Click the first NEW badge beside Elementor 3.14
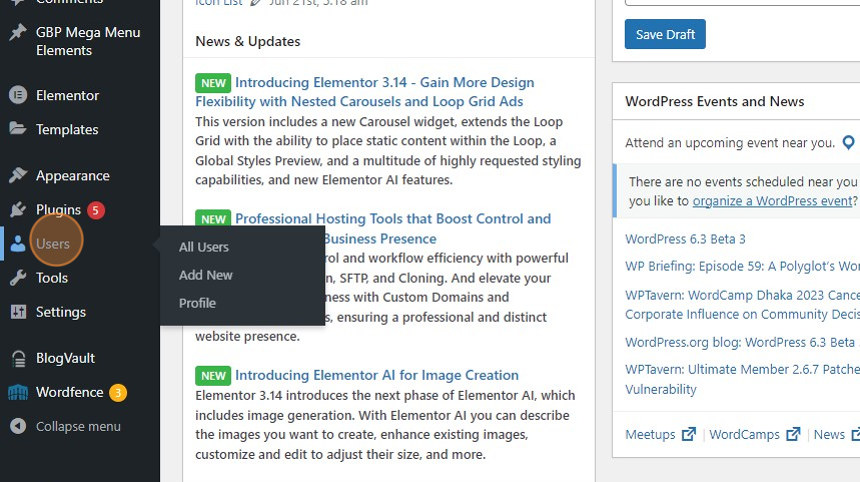860x482 pixels. coord(213,83)
